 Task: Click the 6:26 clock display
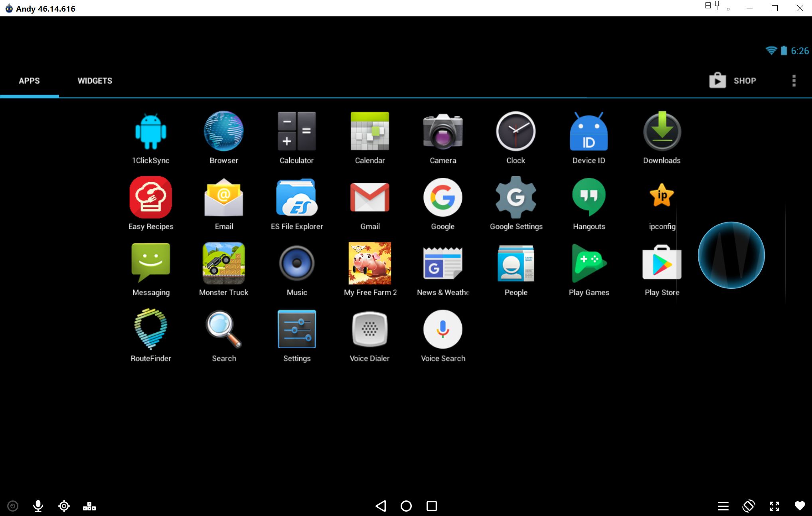(800, 51)
